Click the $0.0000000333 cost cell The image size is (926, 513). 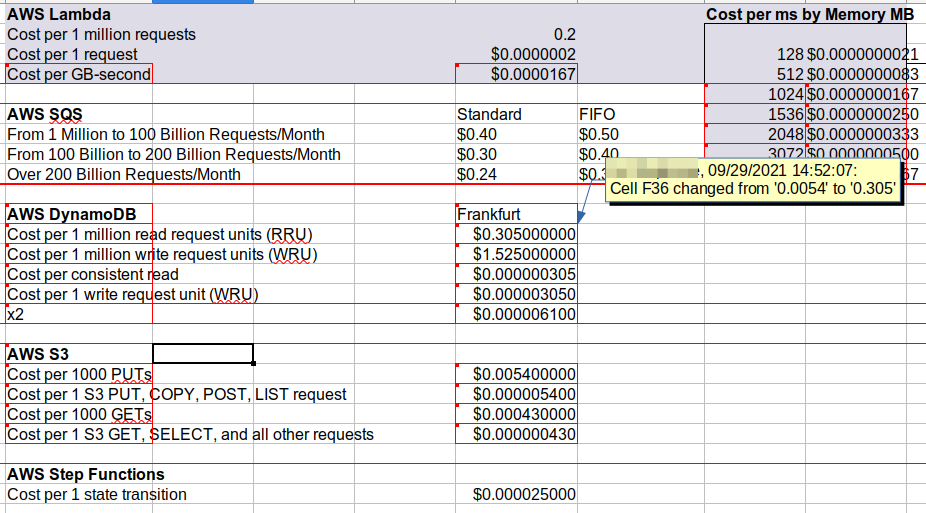tap(863, 135)
